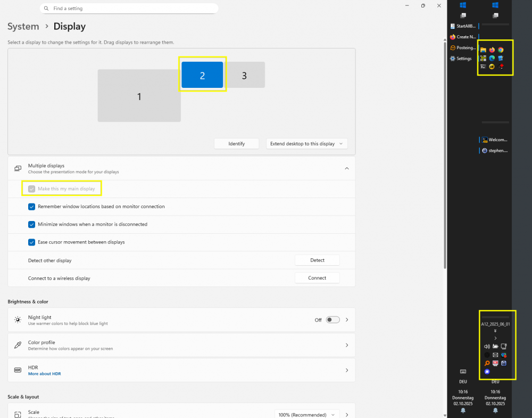The height and width of the screenshot is (418, 532).
Task: Select display 3 in the arrangement
Action: (244, 76)
